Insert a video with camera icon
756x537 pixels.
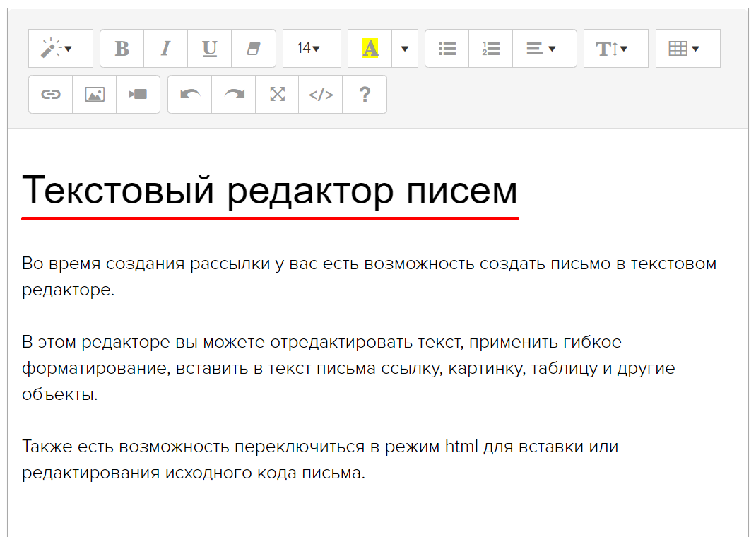click(x=138, y=95)
